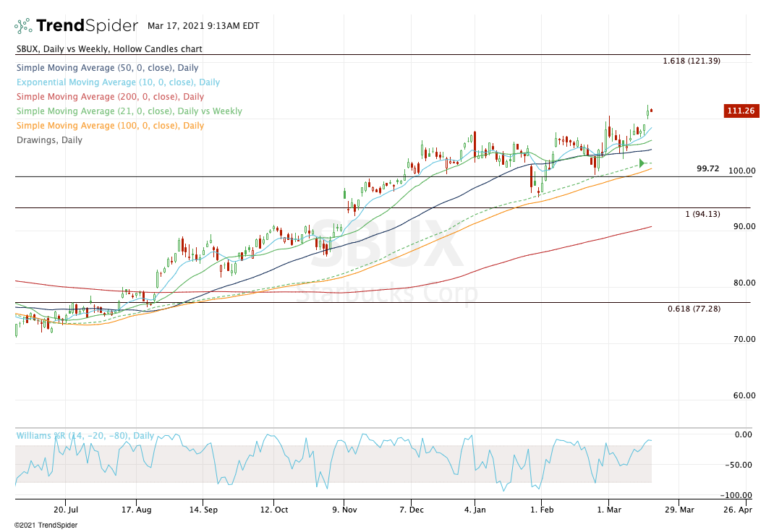Click the 12. Oct date axis label
Screen dimensions: 774x532
pyautogui.click(x=274, y=510)
